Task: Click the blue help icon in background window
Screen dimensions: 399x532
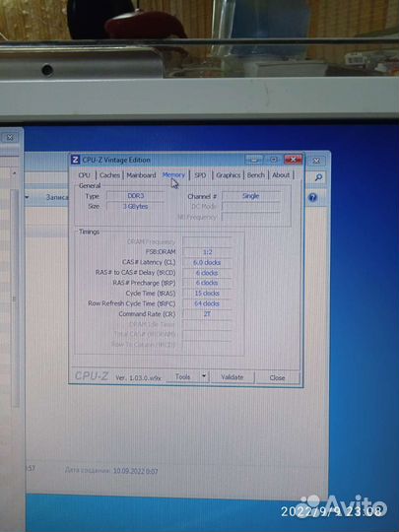Action: click(x=313, y=198)
